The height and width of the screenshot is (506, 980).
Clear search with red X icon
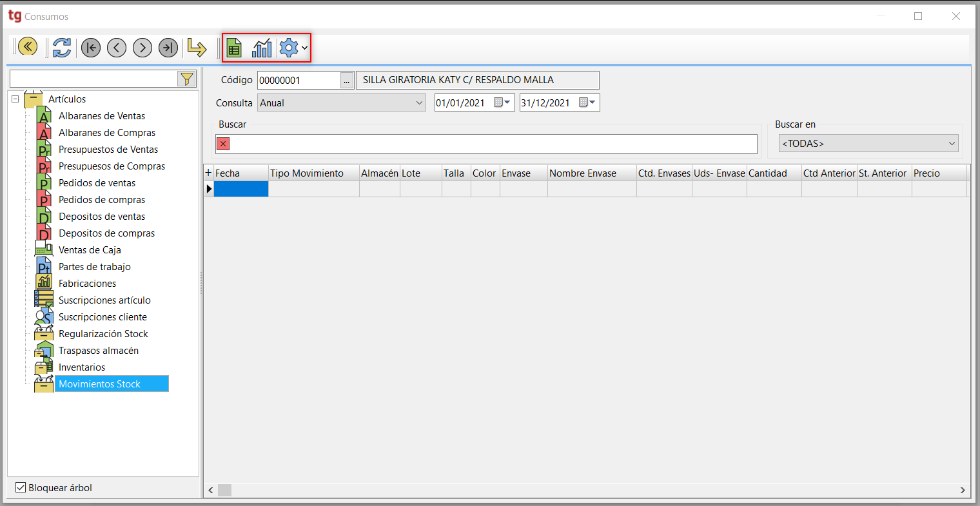click(223, 144)
